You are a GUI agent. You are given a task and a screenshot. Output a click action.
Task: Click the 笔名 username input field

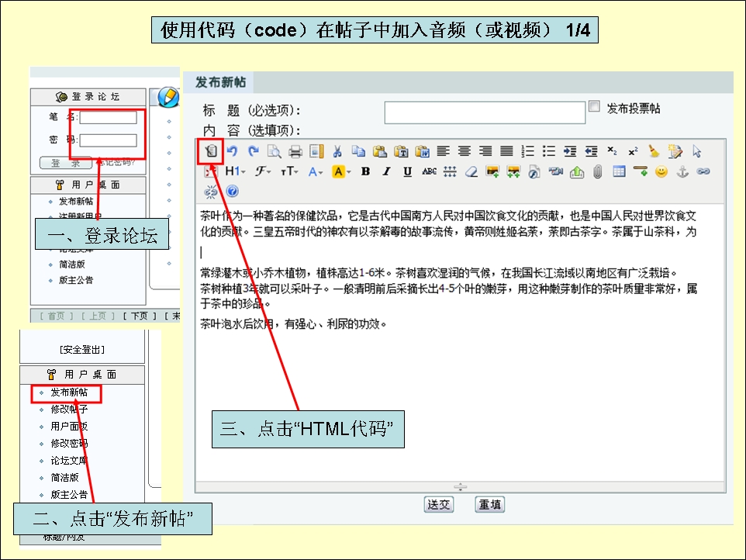108,117
